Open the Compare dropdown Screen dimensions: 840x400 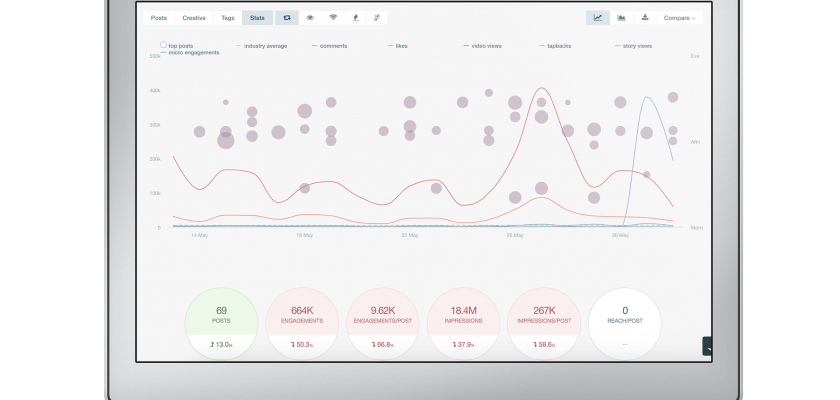click(x=680, y=18)
